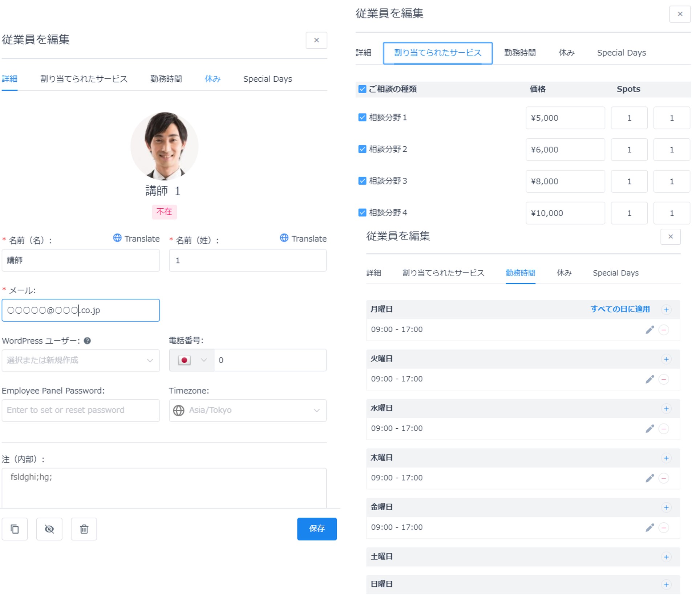
Task: Add work period to 土曜日
Action: coord(666,557)
